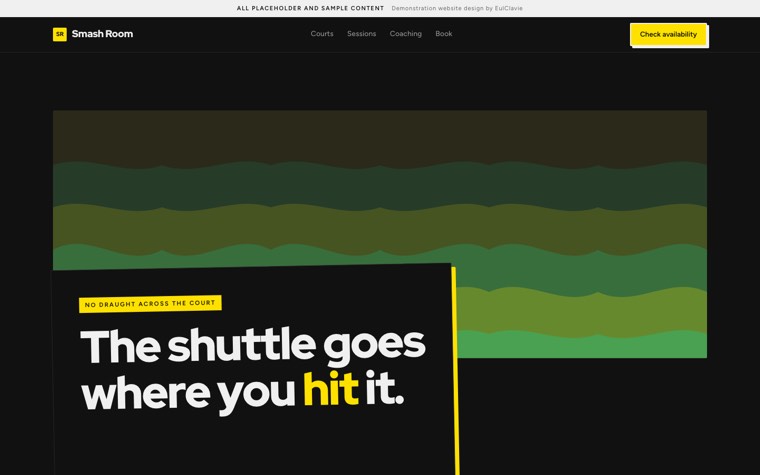Open the Sessions nav item
Viewport: 760px width, 475px height.
tap(362, 34)
